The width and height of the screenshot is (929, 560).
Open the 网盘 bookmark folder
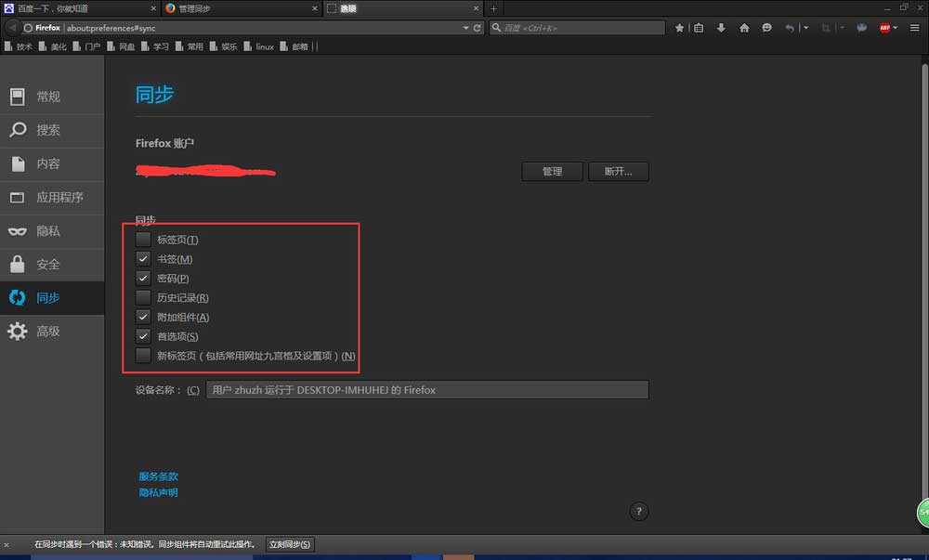click(x=121, y=46)
